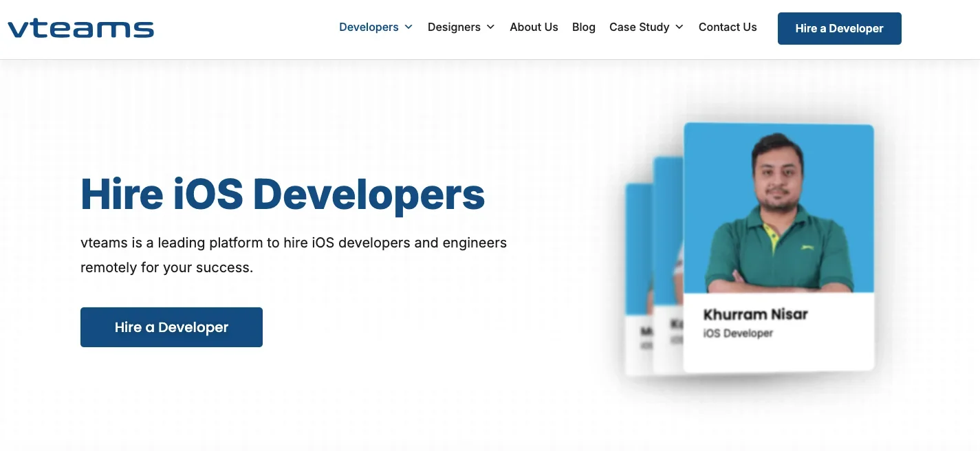Click the vteams logo
Screen dimensions: 980x451
[x=80, y=28]
